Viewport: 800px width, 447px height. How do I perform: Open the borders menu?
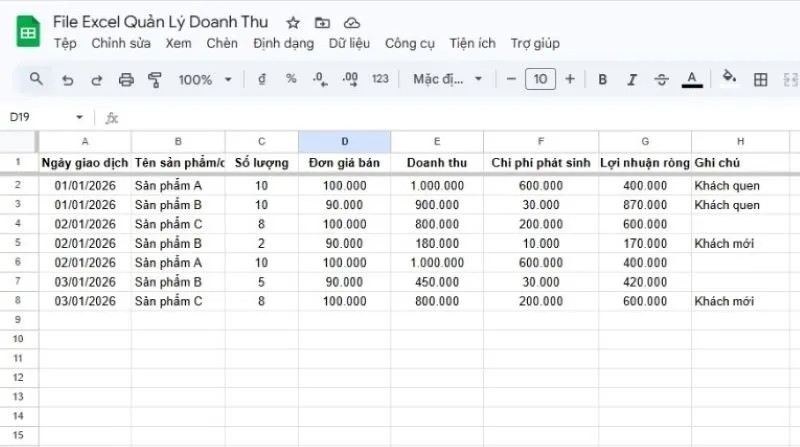tap(760, 80)
